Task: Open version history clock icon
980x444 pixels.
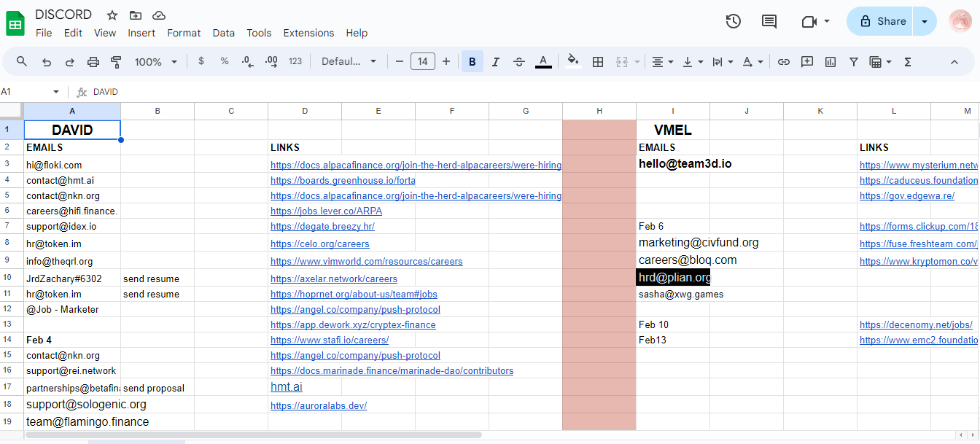Action: pyautogui.click(x=734, y=21)
